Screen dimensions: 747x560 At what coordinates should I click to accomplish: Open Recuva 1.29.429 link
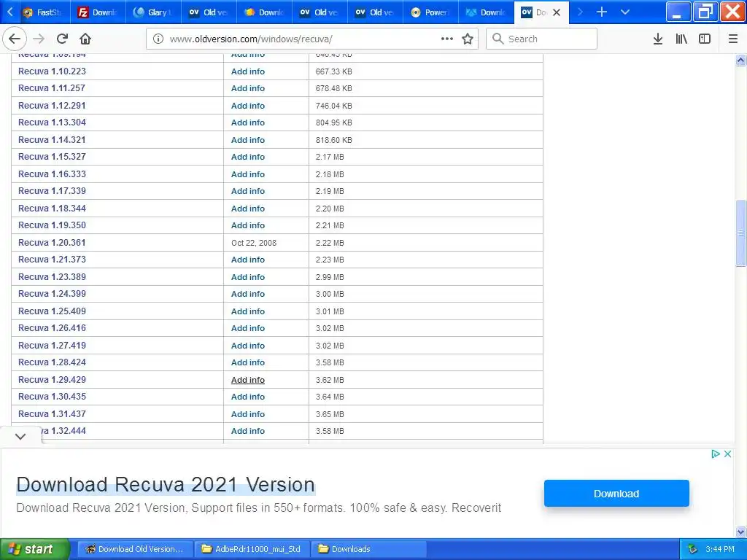tap(52, 379)
